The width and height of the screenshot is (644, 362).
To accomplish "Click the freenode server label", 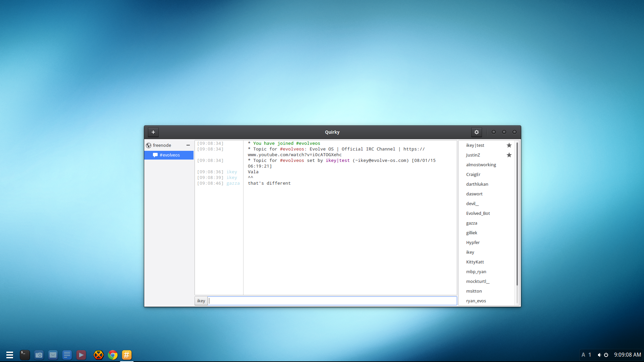I will (x=162, y=145).
